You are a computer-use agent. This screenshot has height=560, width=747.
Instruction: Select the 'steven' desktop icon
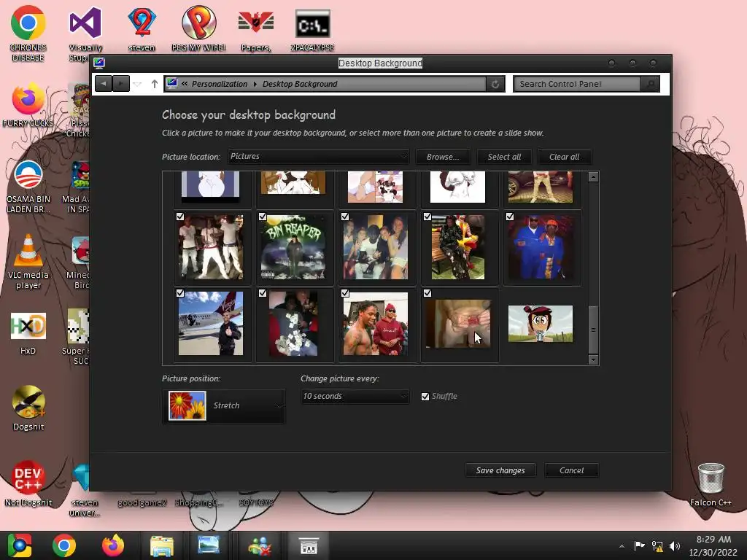[x=142, y=28]
